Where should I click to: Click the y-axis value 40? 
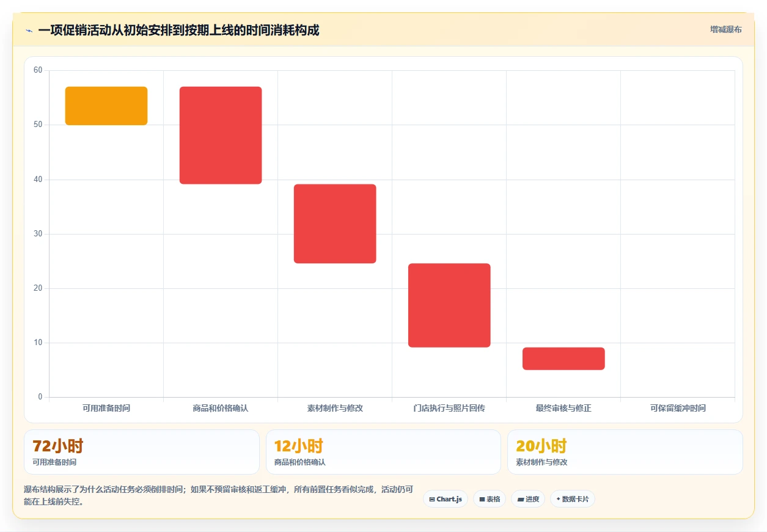pyautogui.click(x=38, y=179)
